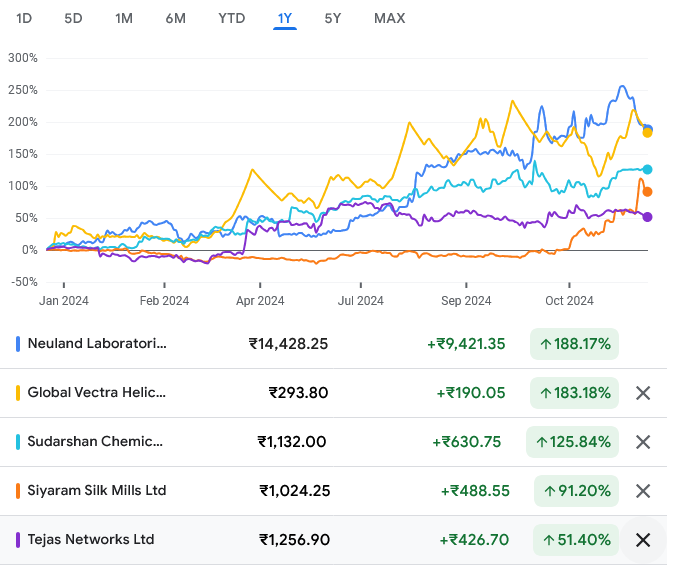The height and width of the screenshot is (565, 675).
Task: Click Tejas purple legend color bar
Action: click(x=18, y=540)
